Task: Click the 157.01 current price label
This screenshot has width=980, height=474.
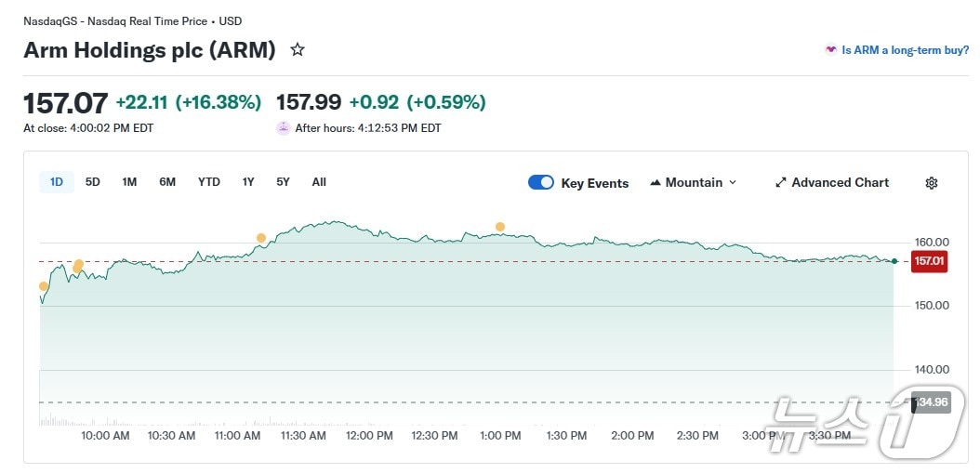Action: [929, 261]
